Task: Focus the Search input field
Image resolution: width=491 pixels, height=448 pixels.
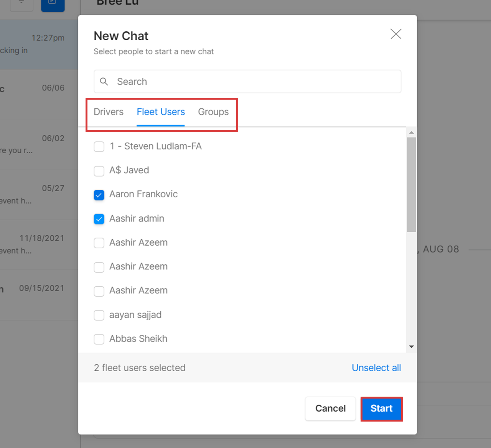Action: (253, 82)
